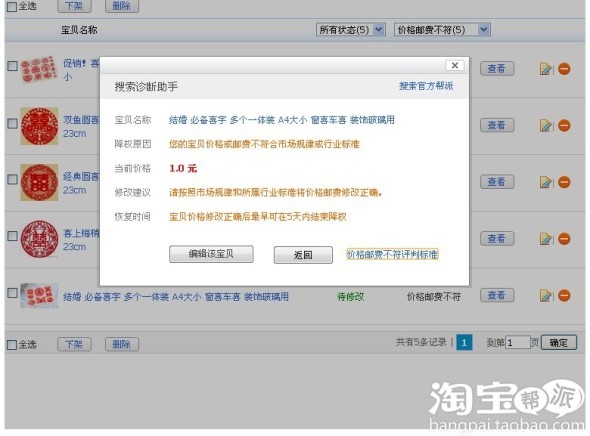The height and width of the screenshot is (436, 590).
Task: Tick the bottom 全选 select-all checkbox
Action: point(12,345)
